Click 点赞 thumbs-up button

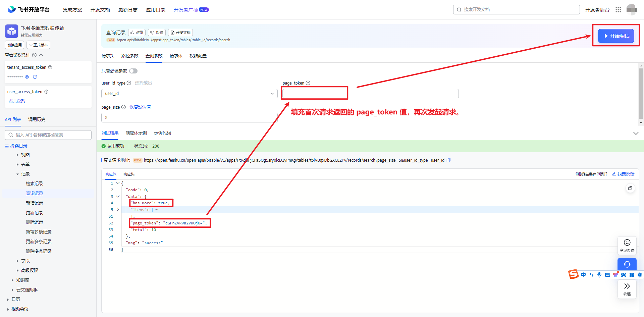(x=137, y=33)
